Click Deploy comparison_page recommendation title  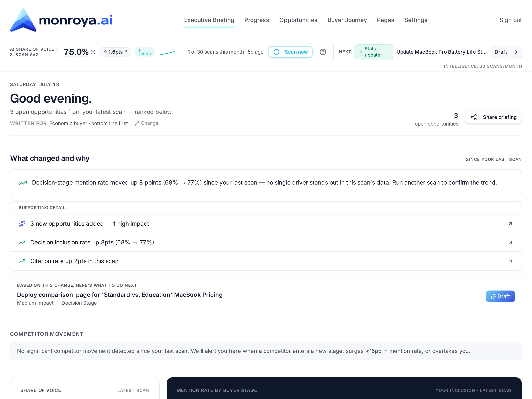(x=120, y=295)
